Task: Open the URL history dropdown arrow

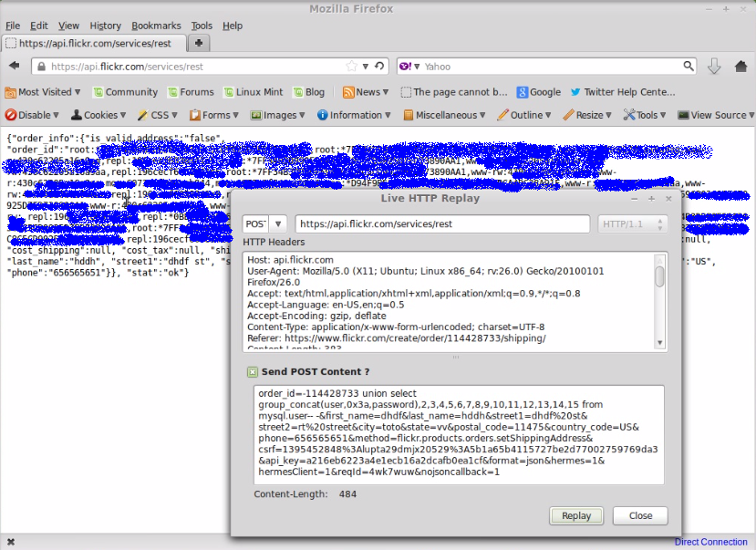Action: (x=366, y=67)
